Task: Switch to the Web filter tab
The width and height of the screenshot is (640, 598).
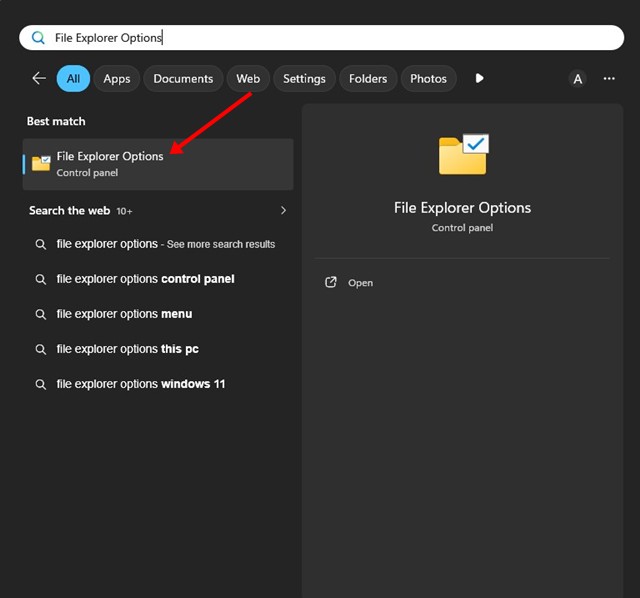Action: 248,78
